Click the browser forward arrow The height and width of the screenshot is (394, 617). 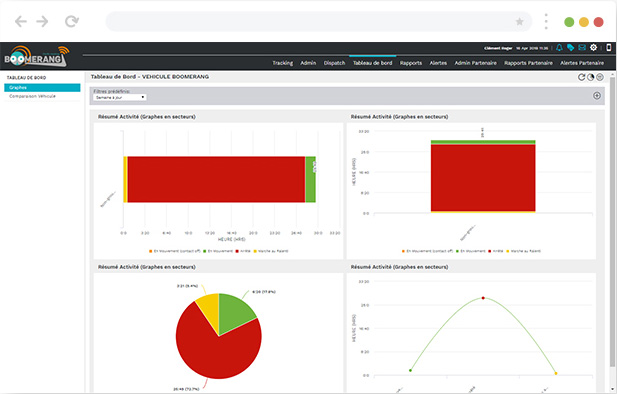coord(42,21)
